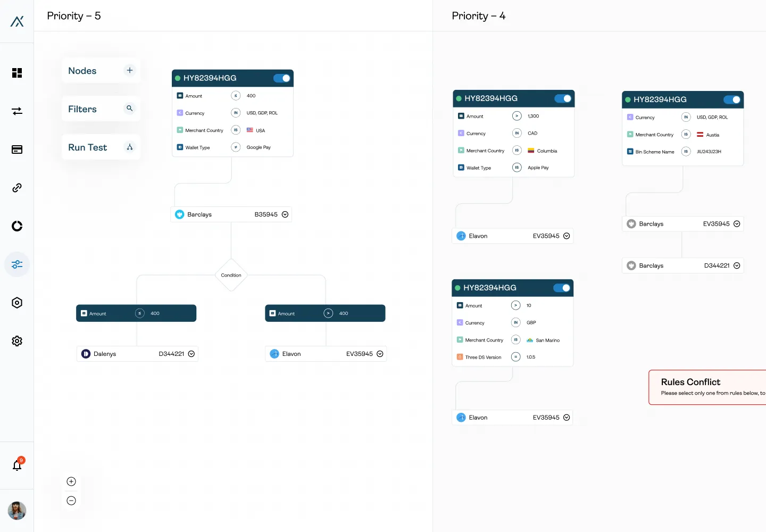This screenshot has width=766, height=532.
Task: Expand the Barclays B35945 dropdown
Action: click(285, 214)
